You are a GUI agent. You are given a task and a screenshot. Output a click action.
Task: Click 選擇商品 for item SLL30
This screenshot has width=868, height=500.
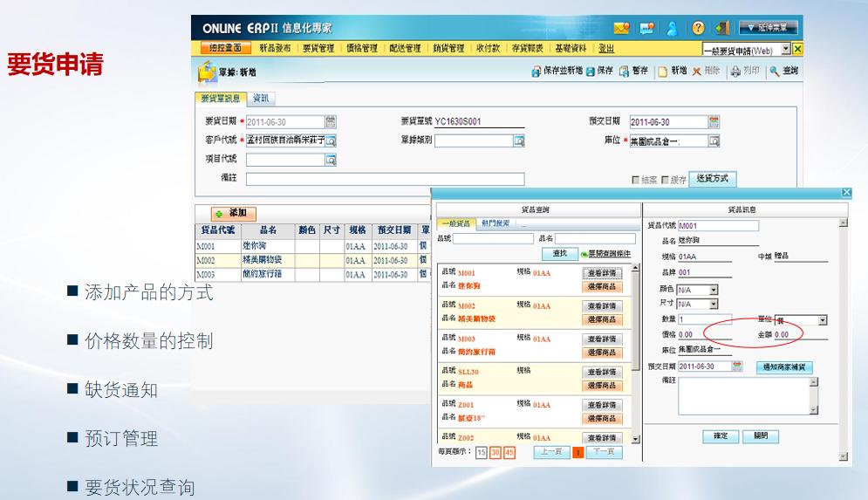(x=602, y=386)
